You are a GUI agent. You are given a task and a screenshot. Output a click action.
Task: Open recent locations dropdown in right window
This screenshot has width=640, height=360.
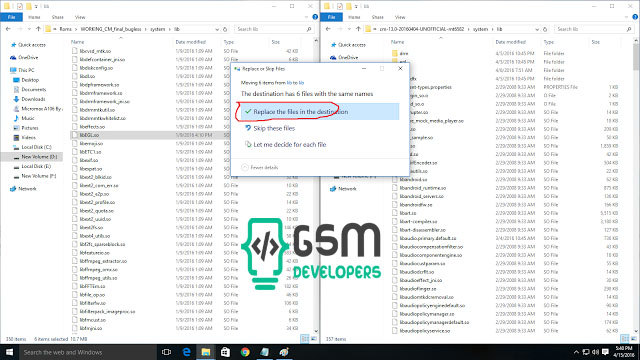click(x=349, y=29)
